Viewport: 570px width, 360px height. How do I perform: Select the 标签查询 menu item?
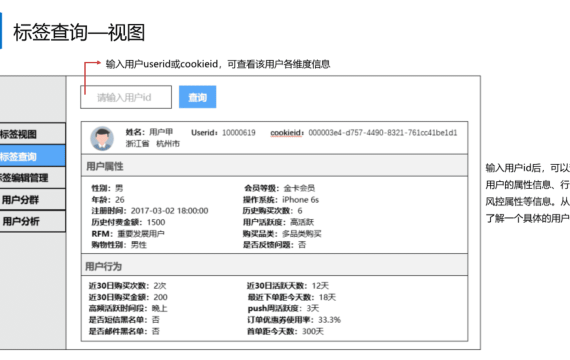pyautogui.click(x=32, y=156)
